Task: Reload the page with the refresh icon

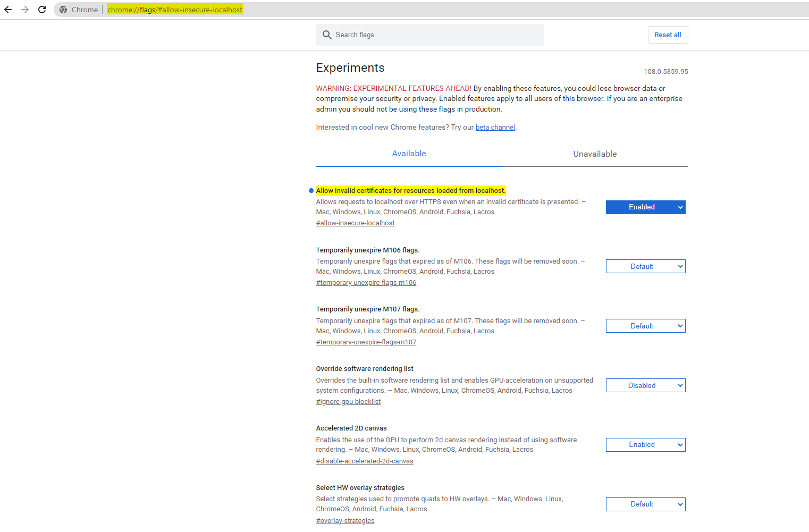Action: (x=42, y=10)
